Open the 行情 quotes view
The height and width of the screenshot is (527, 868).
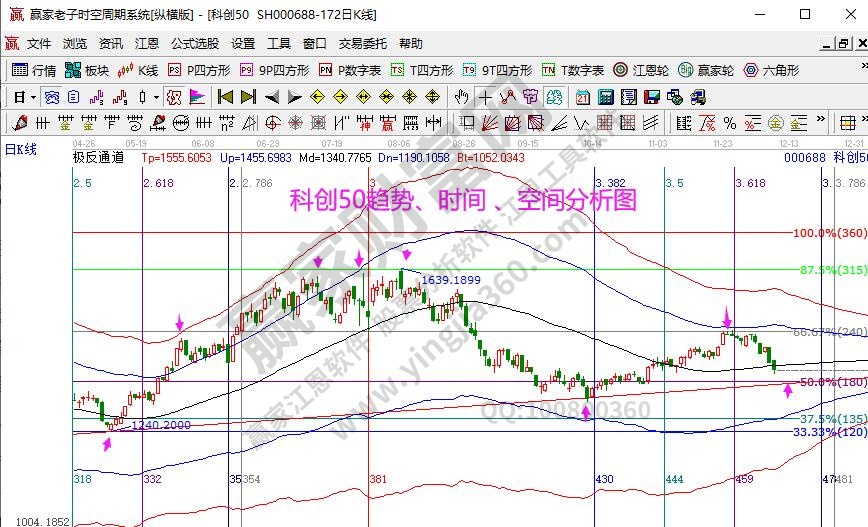tap(33, 71)
